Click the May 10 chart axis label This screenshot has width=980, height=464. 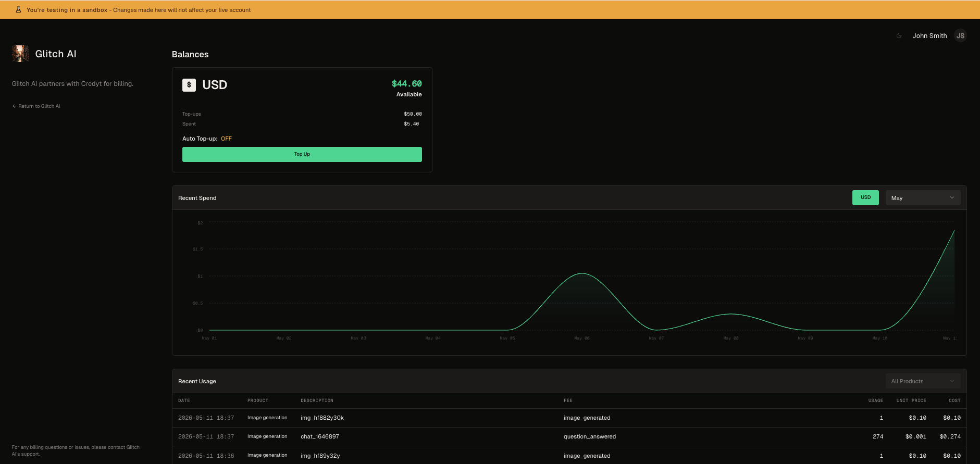pyautogui.click(x=880, y=338)
